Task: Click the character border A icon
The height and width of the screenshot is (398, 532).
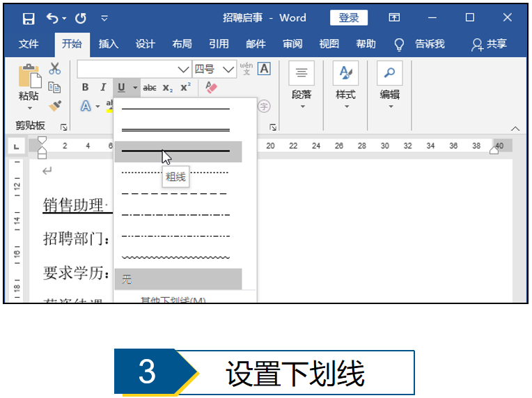Action: pyautogui.click(x=264, y=68)
